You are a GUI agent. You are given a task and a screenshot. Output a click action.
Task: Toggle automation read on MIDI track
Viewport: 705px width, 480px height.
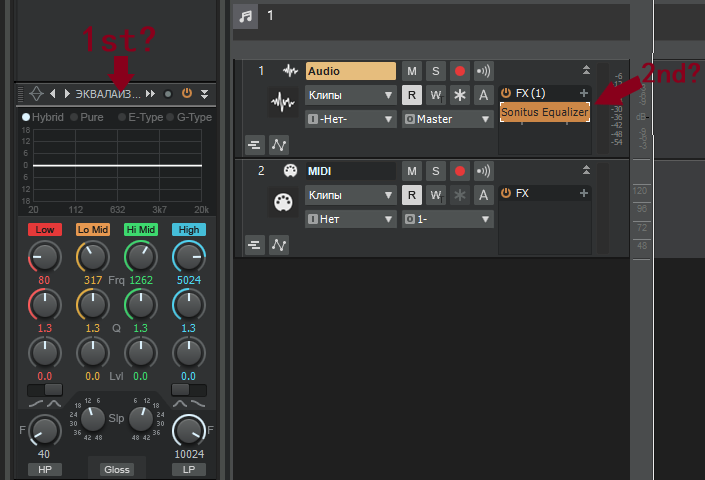click(x=412, y=195)
